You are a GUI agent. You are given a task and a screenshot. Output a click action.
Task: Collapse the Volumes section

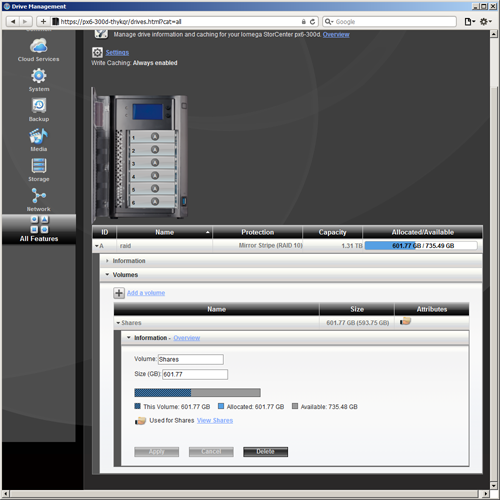(107, 275)
